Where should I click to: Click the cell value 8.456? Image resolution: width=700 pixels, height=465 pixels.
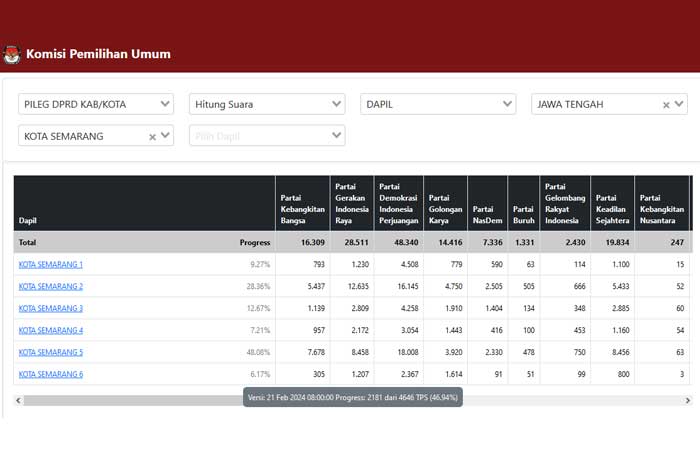pyautogui.click(x=621, y=352)
